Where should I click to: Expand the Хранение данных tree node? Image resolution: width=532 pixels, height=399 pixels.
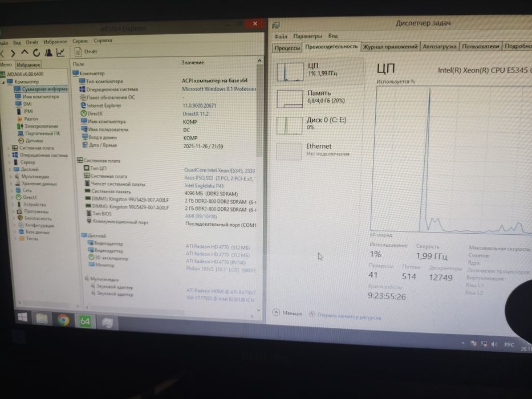(x=11, y=184)
